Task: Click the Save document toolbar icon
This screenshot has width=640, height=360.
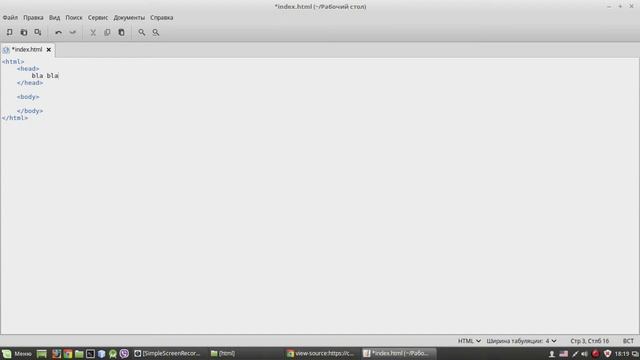Action: pyautogui.click(x=38, y=32)
